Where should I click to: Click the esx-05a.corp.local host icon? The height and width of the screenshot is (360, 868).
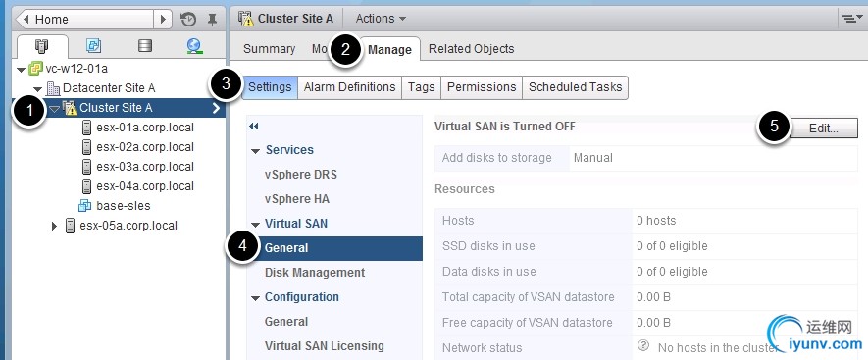(70, 226)
